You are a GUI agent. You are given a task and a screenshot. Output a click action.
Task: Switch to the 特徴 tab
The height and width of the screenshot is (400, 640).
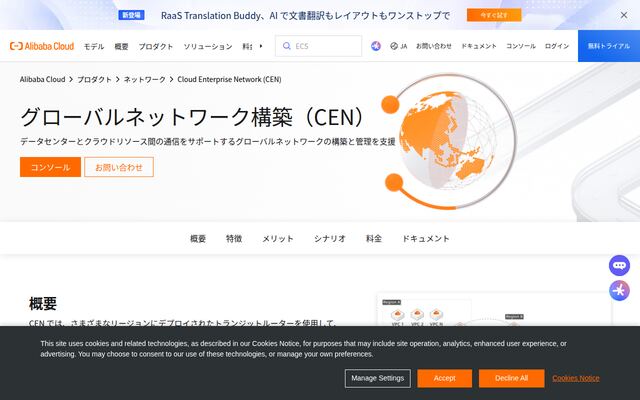pos(234,239)
